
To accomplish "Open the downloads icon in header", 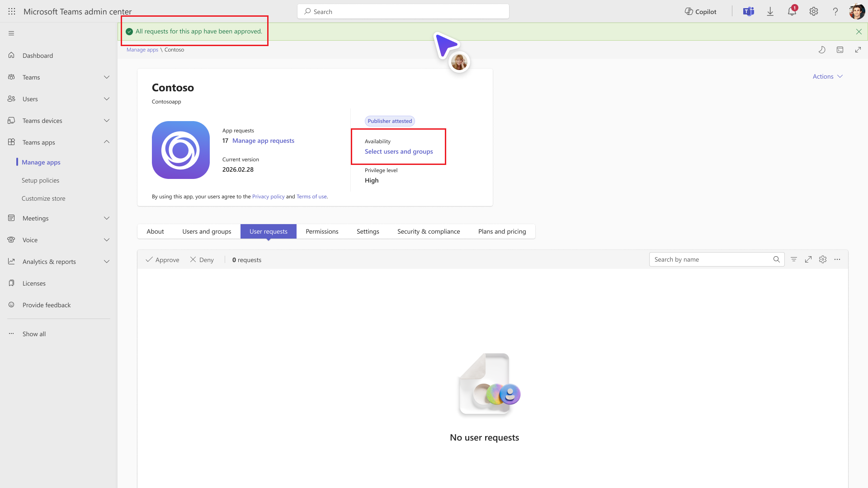I will pos(770,12).
